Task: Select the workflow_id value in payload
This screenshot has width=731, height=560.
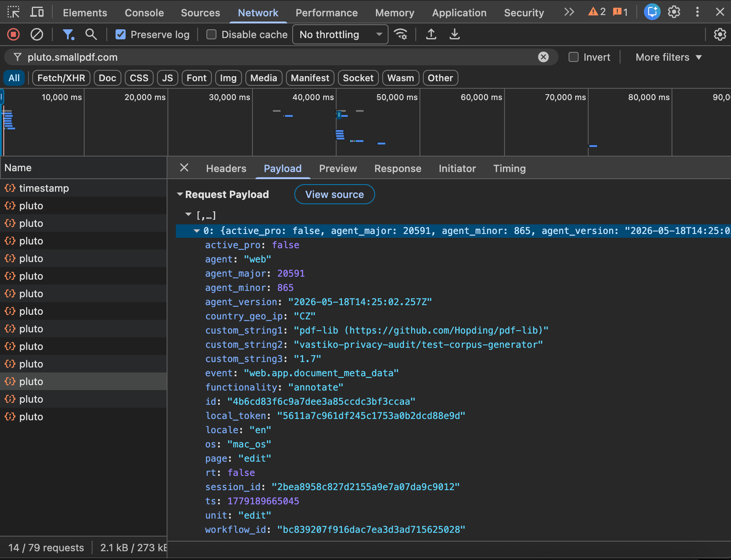Action: coord(371,529)
